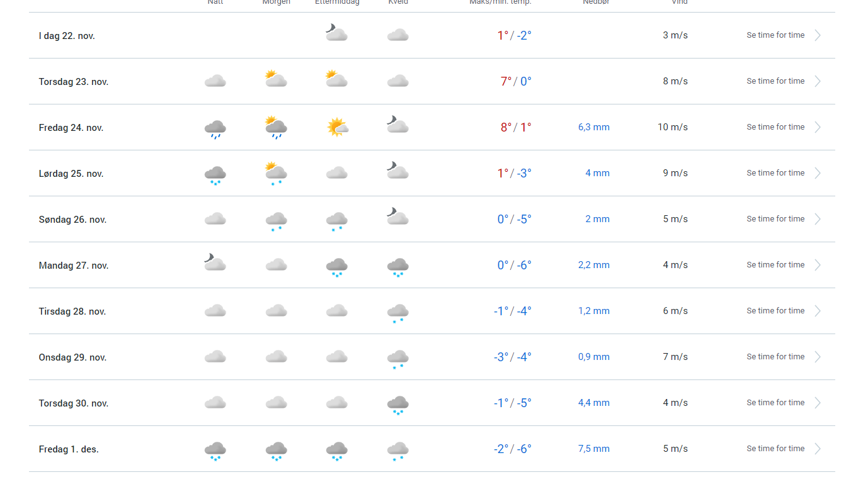The width and height of the screenshot is (868, 477).
Task: Click today's afternoon moon-cloud icon
Action: [337, 33]
